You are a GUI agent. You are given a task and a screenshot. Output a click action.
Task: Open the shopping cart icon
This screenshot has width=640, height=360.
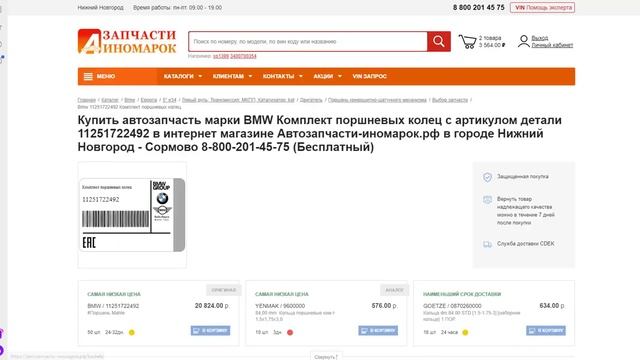[x=467, y=42]
